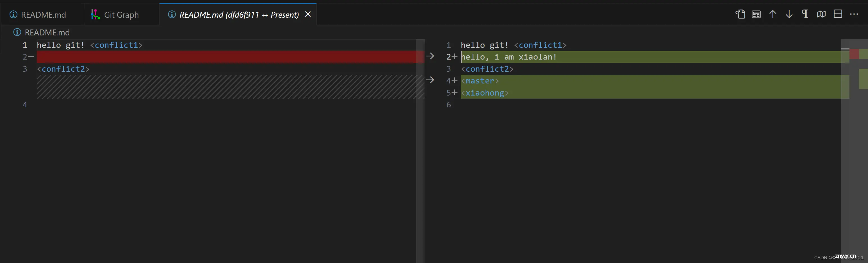Click the green marker in the overview ruler

pyautogui.click(x=863, y=79)
